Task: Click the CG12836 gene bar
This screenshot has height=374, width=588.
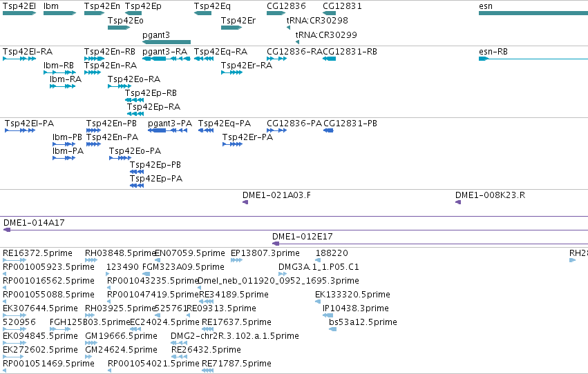Action: click(276, 13)
